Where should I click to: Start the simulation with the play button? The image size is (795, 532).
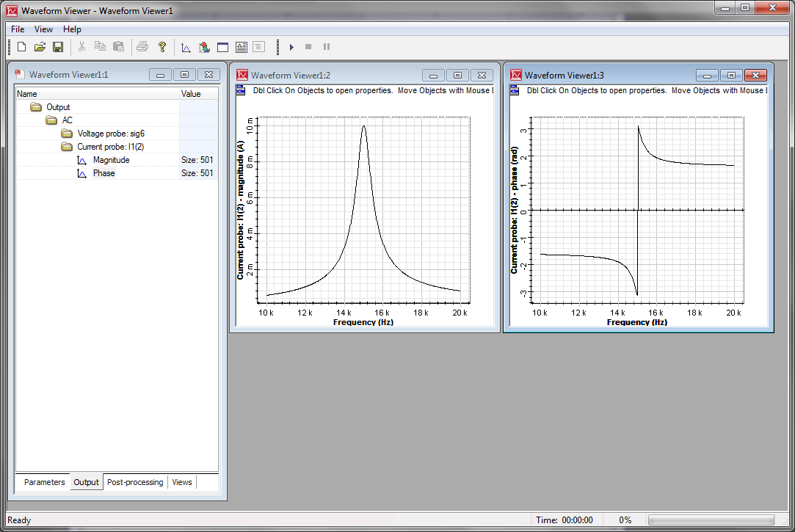[x=291, y=46]
